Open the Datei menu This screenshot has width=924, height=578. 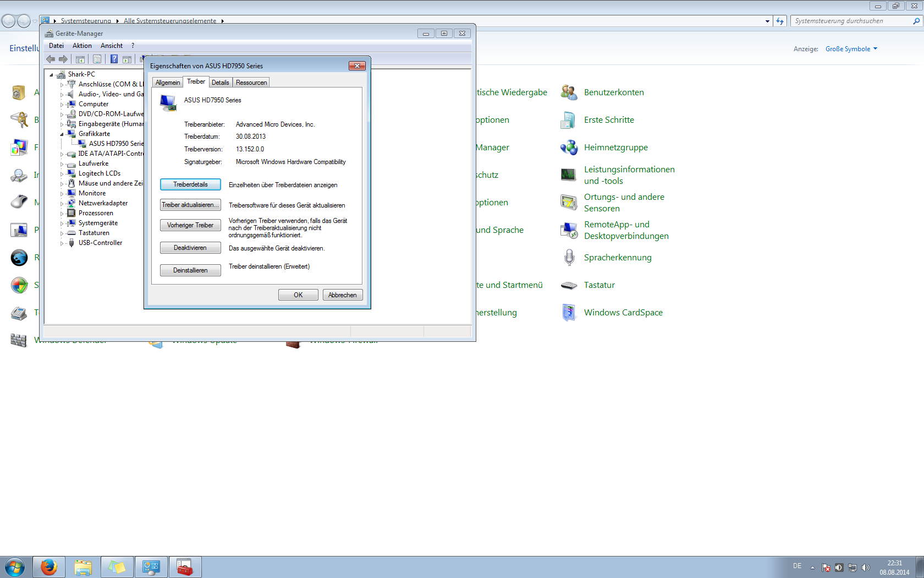(x=56, y=46)
